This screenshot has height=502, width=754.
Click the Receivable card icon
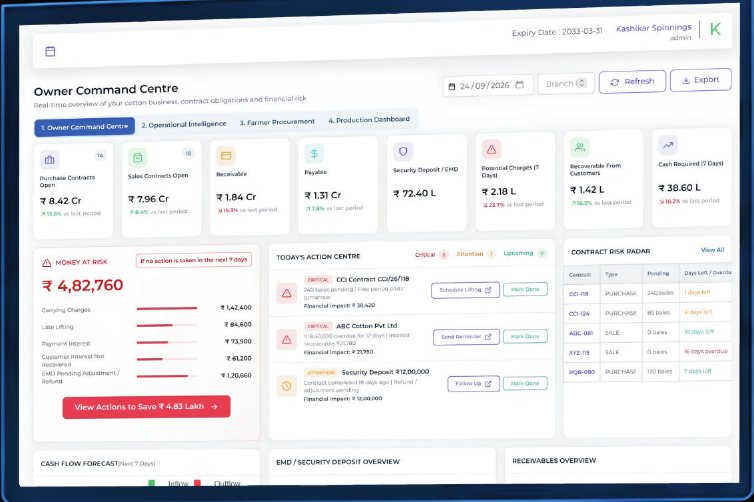pos(226,156)
